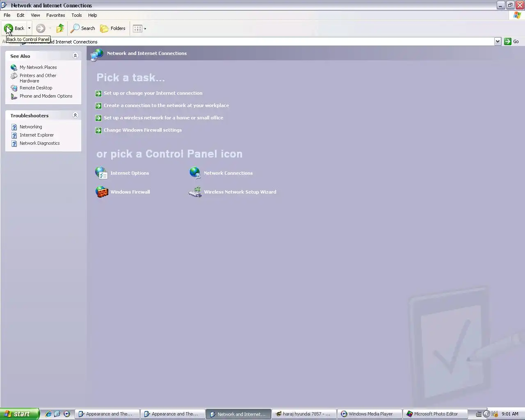Select Change Windows Firewall settings

tap(143, 130)
